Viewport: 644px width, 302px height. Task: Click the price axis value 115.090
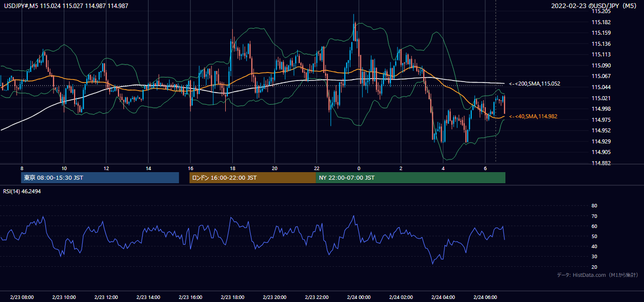point(601,65)
